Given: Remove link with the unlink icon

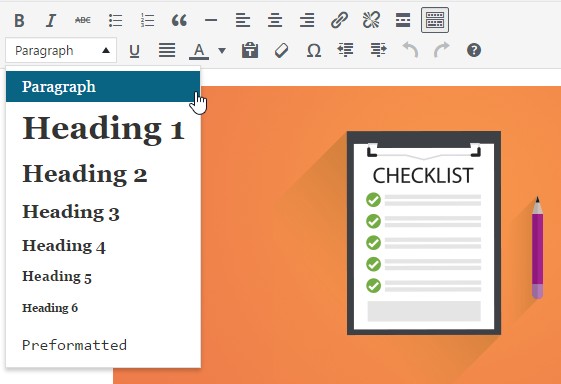Looking at the screenshot, I should tap(371, 20).
